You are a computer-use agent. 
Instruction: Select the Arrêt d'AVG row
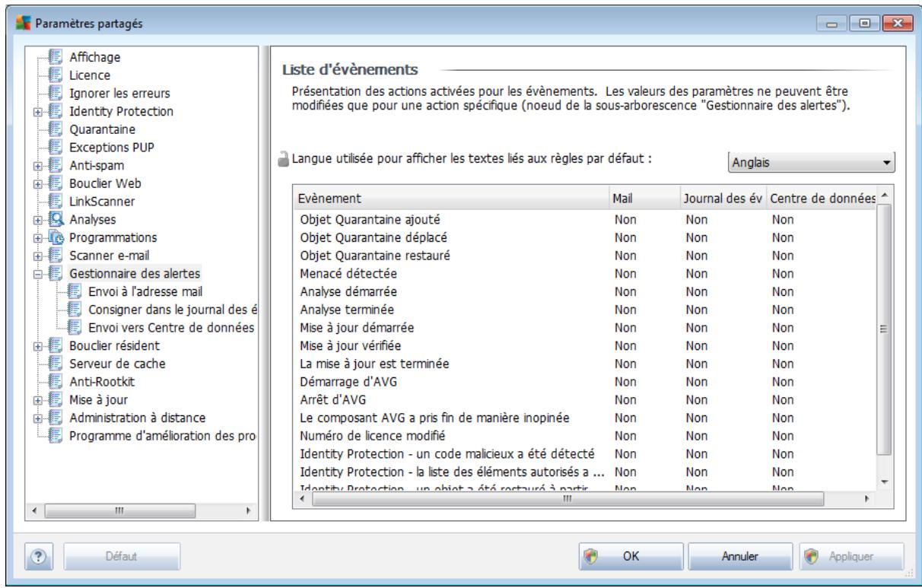pos(586,399)
